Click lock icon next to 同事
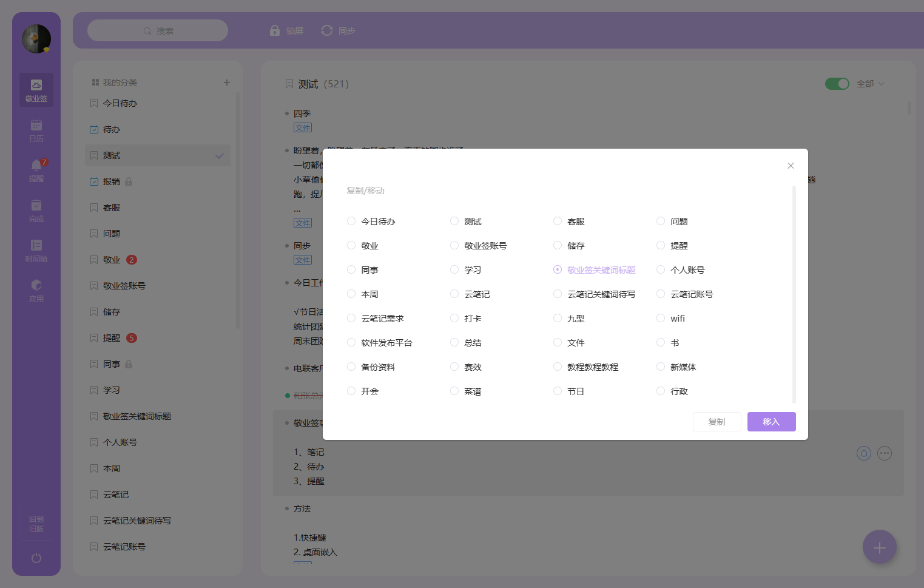Image resolution: width=924 pixels, height=588 pixels. (129, 364)
